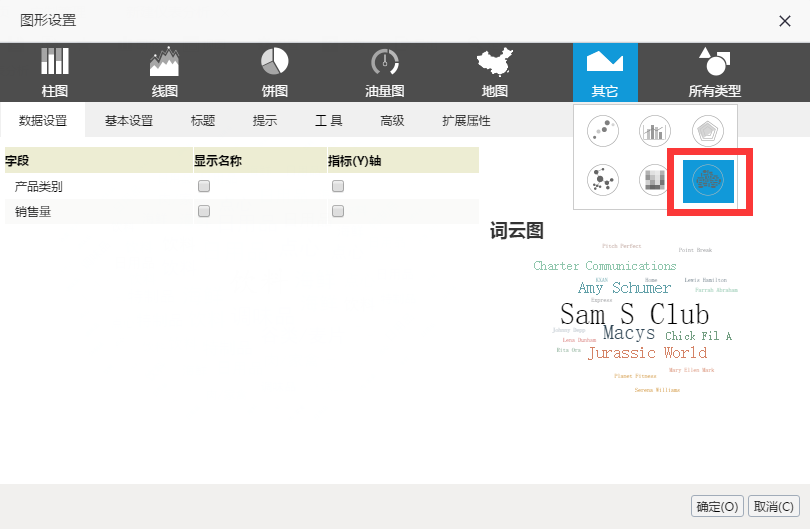Choose the scatter chart icon in 其它 panel

pos(603,131)
